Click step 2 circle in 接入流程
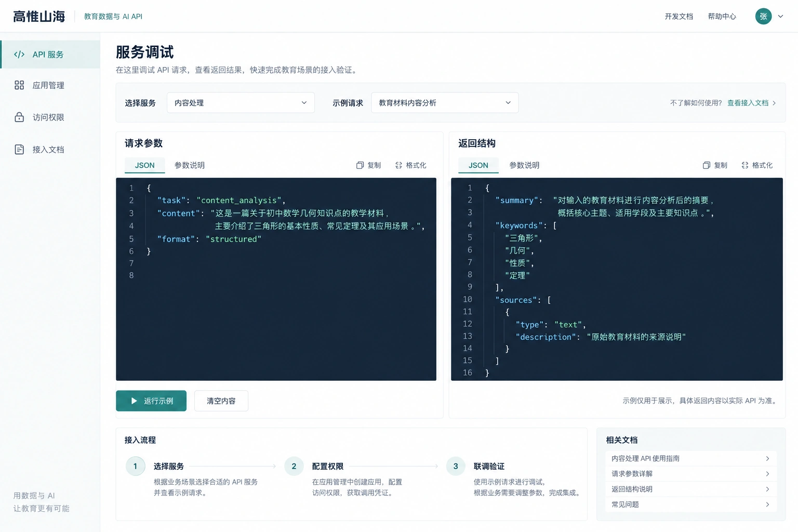Screen dimensions: 798x532 coord(294,466)
